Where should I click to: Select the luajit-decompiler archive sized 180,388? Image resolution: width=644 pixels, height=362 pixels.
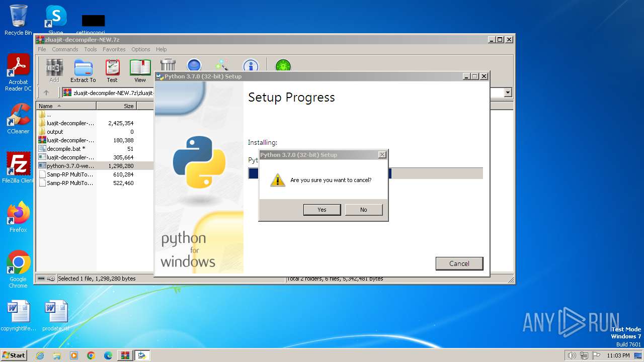tap(95, 140)
